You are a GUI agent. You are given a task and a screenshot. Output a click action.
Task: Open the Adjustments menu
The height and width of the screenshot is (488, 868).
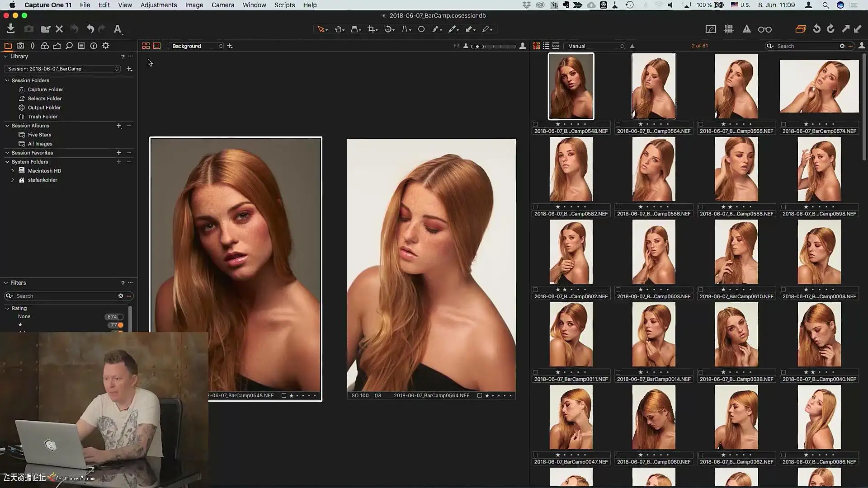[158, 5]
